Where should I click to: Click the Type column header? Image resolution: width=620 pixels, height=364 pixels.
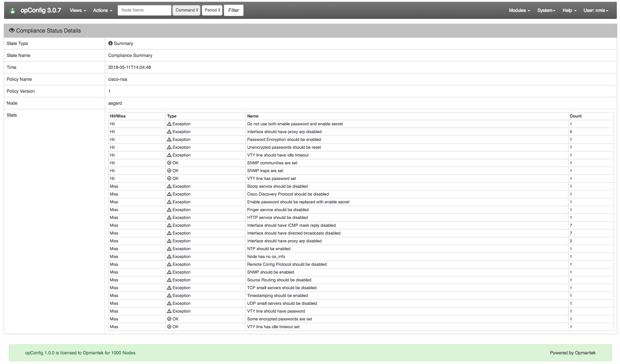click(x=172, y=116)
